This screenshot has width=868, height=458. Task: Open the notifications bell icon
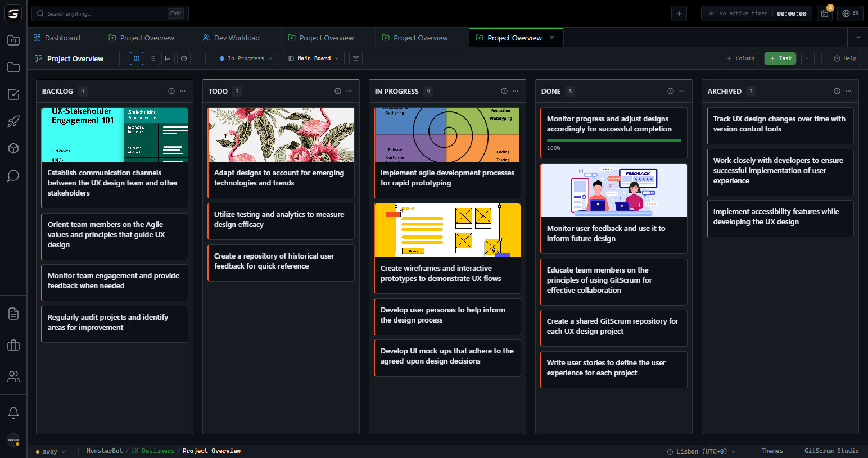[x=13, y=412]
